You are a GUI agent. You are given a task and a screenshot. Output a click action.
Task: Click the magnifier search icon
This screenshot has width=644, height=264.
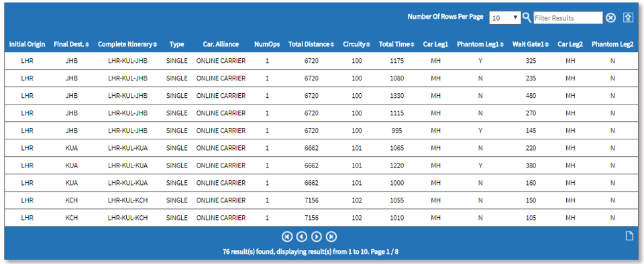coord(527,17)
